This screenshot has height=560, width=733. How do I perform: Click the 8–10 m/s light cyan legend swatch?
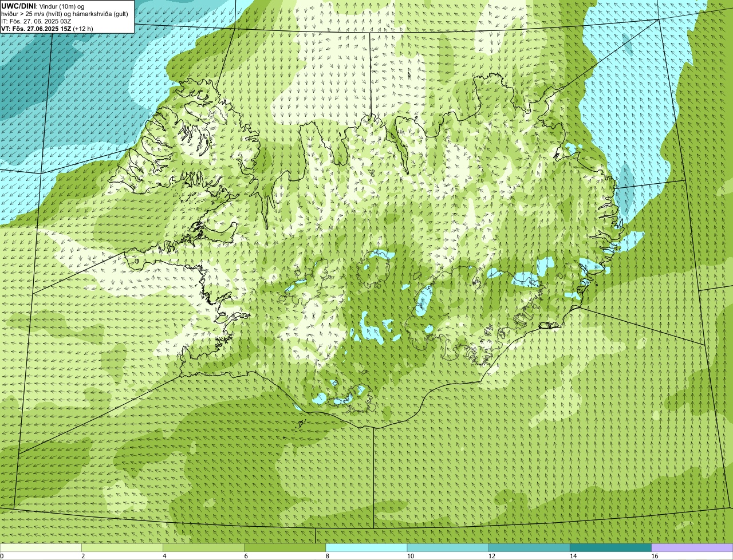(366, 547)
